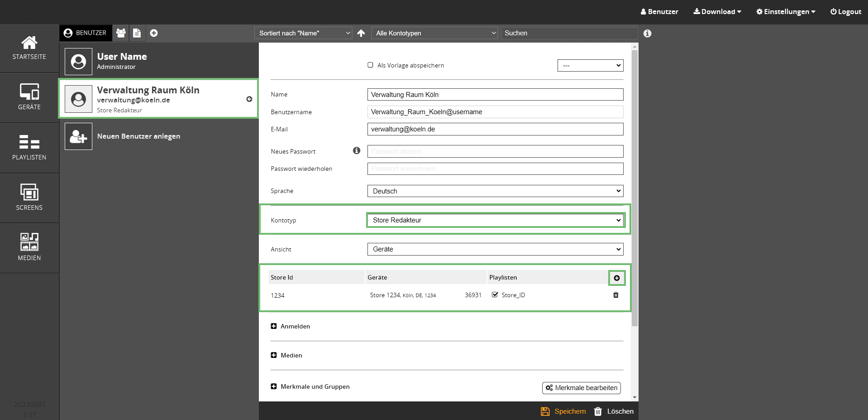Open the Download menu
The height and width of the screenshot is (420, 868).
tap(717, 12)
